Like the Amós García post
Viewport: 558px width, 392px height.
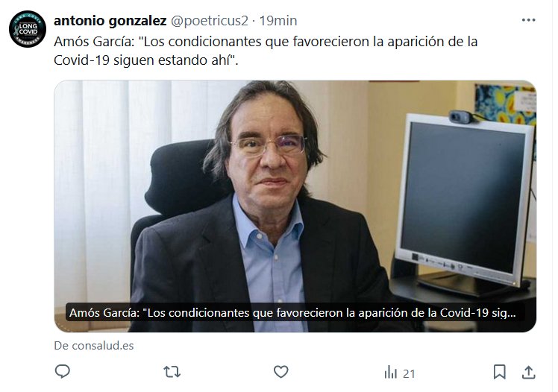pos(280,372)
